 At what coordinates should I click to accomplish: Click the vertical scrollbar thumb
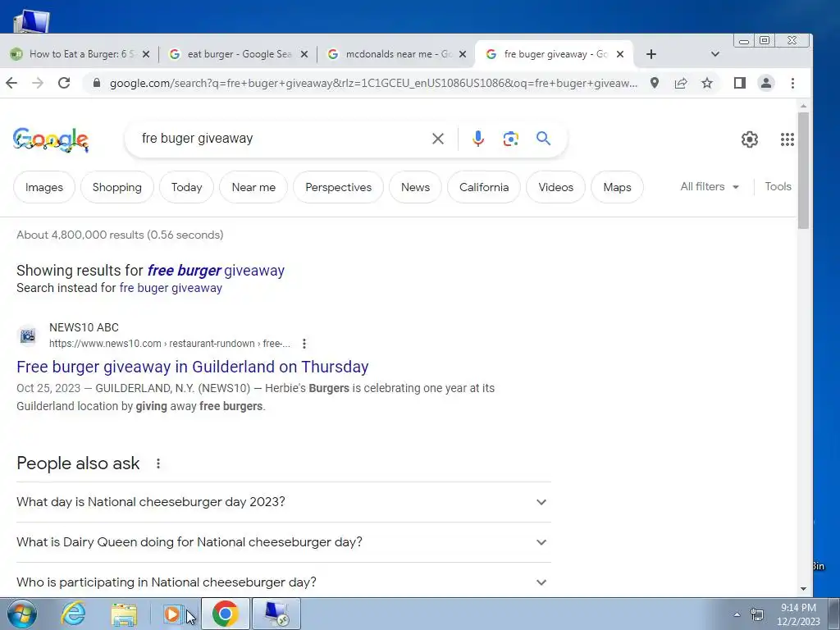pos(803,171)
